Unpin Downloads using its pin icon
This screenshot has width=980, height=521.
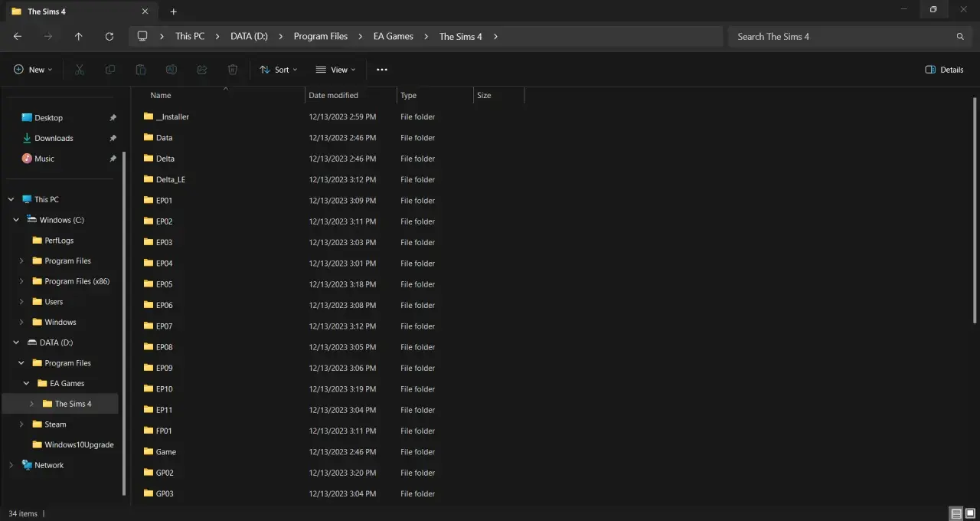click(x=113, y=139)
